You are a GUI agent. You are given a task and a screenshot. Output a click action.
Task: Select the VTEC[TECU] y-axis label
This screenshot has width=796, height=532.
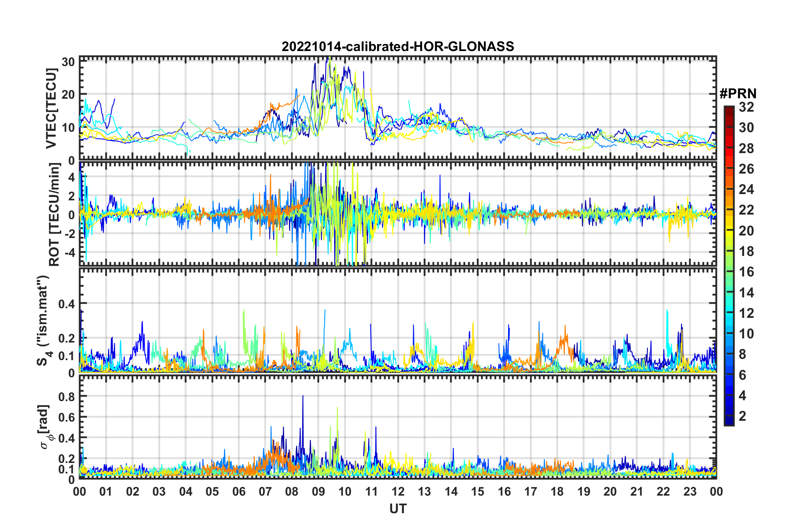click(x=51, y=108)
